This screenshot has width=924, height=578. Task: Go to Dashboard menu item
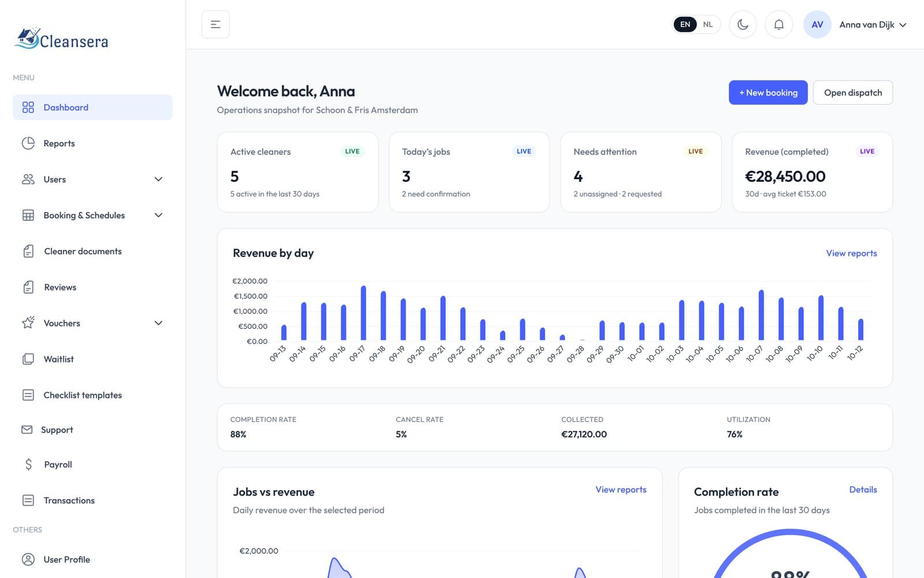tap(92, 108)
